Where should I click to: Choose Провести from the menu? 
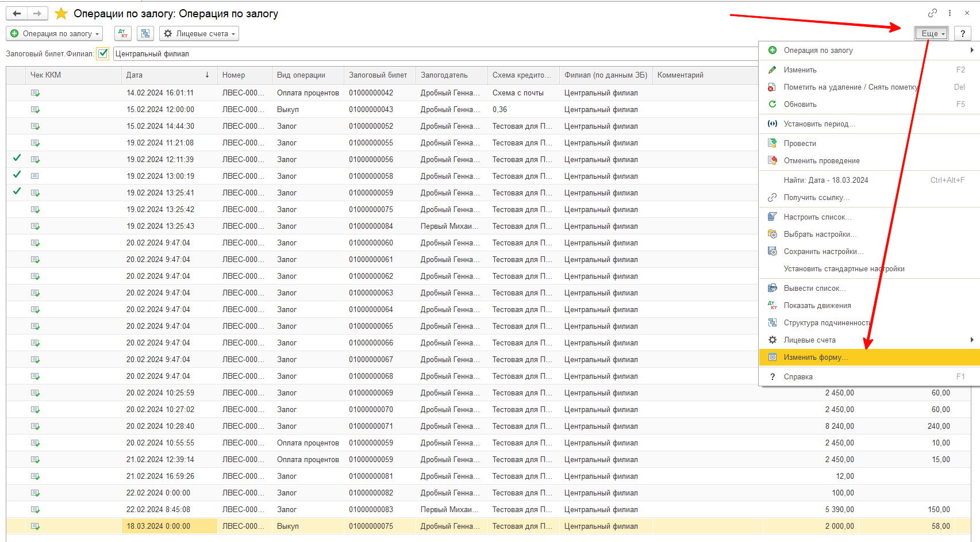pos(870,144)
